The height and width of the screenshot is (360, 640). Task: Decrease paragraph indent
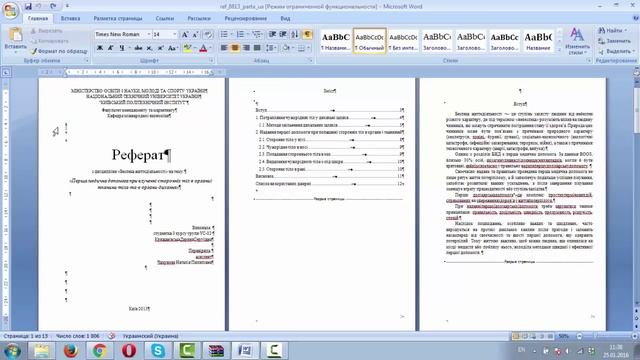(x=272, y=34)
